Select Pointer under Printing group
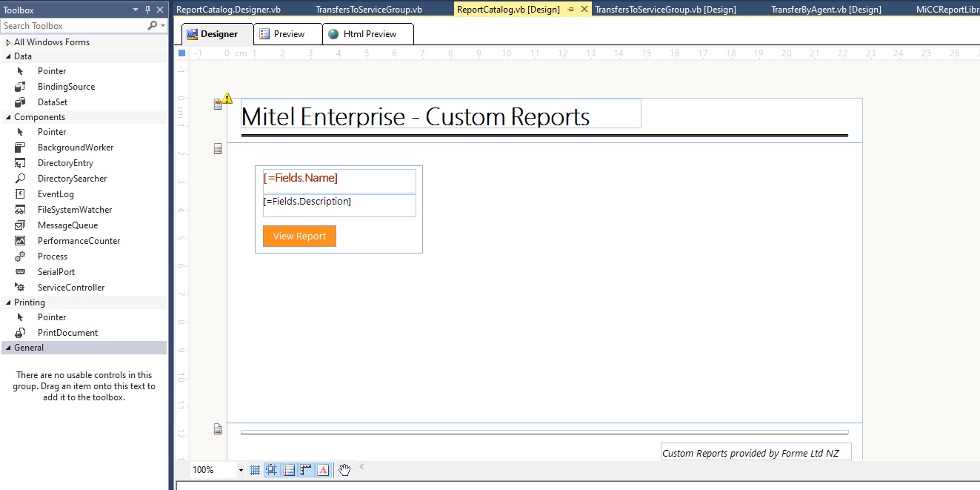Screen dimensions: 980x490 83,317
